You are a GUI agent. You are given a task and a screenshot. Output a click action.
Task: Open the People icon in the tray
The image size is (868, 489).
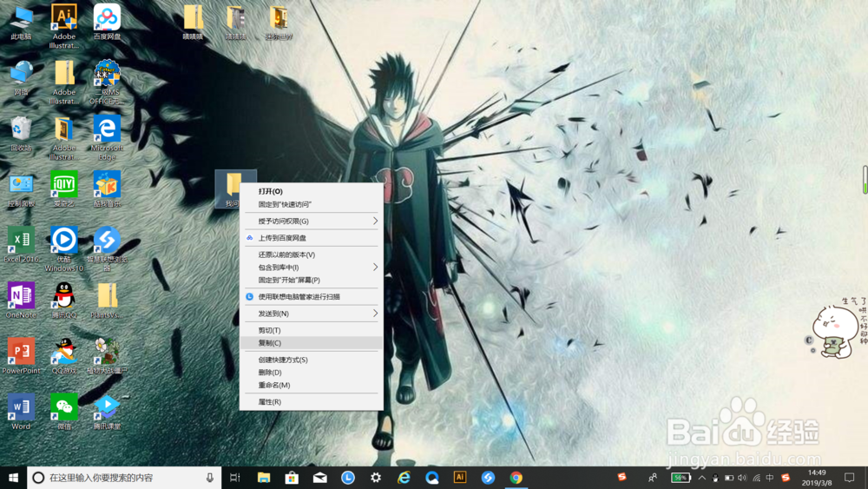point(653,478)
